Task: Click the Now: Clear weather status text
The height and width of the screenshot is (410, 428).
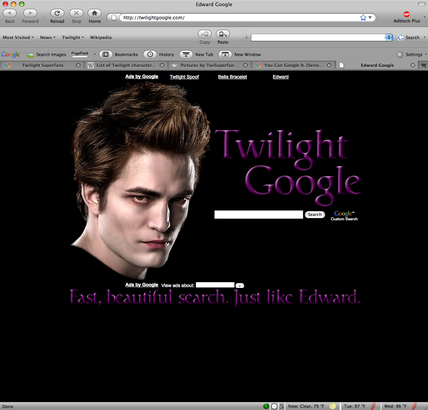Action: (306, 406)
